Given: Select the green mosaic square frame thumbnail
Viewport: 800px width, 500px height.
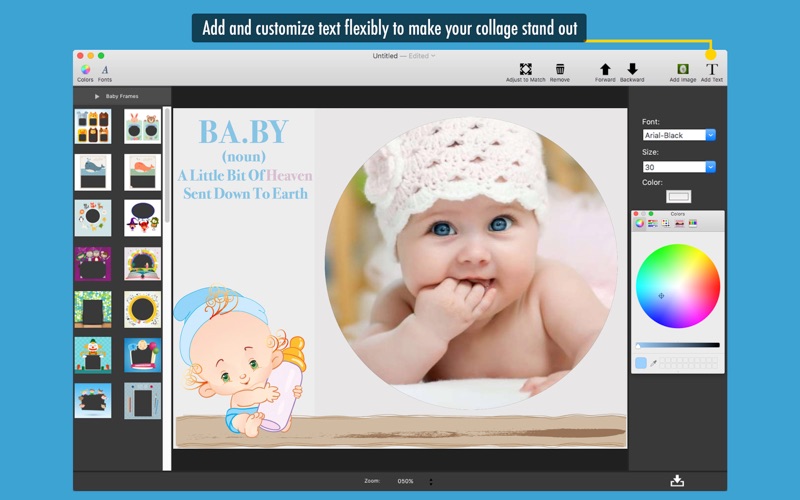Looking at the screenshot, I should pos(93,309).
